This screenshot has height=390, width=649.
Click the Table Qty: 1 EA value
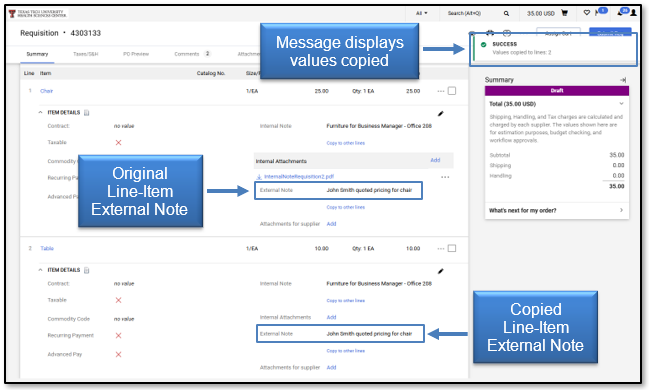(x=363, y=249)
